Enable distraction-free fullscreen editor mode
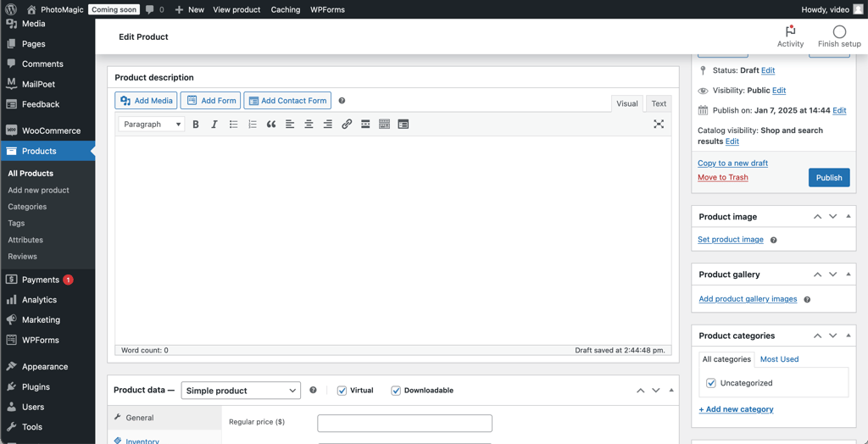The image size is (868, 444). click(x=659, y=124)
